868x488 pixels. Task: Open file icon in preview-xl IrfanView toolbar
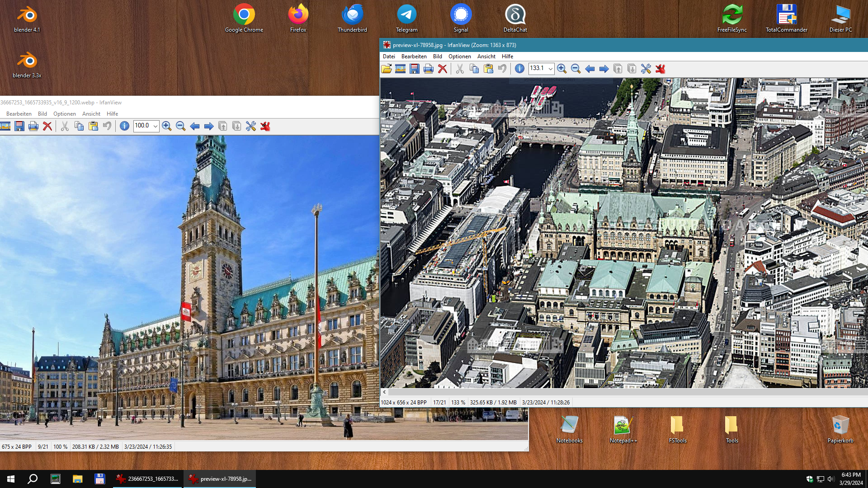point(386,69)
